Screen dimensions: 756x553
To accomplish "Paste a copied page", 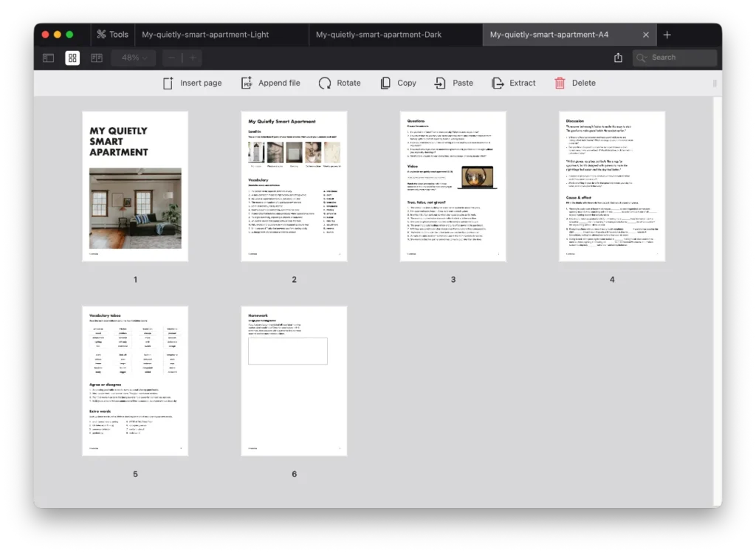I will 453,83.
